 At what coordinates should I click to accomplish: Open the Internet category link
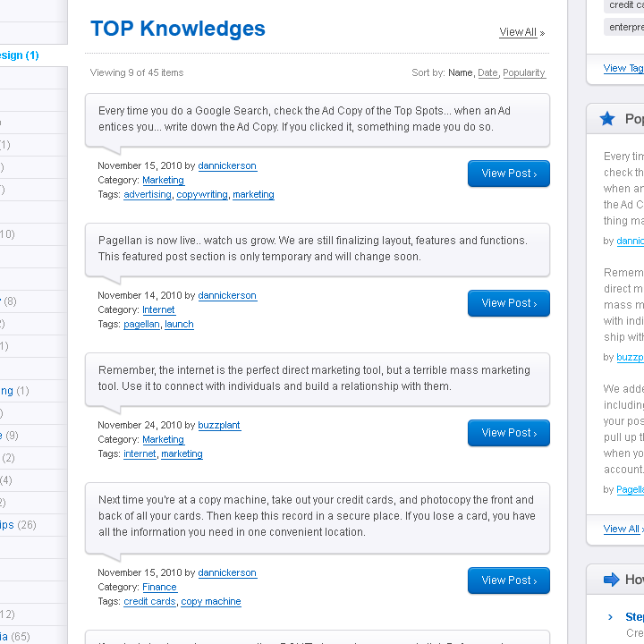pyautogui.click(x=158, y=310)
